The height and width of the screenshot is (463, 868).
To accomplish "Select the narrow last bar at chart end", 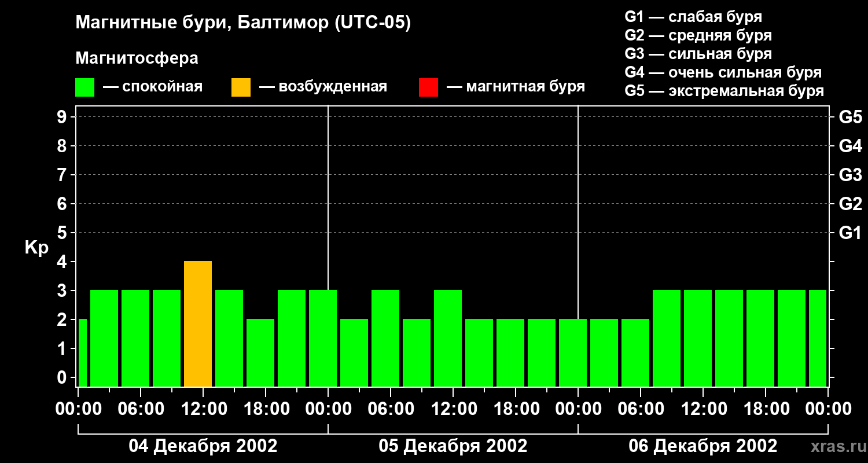I will (x=818, y=339).
